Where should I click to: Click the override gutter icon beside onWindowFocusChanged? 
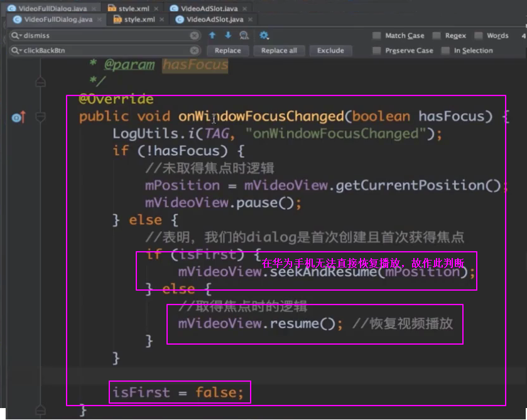[x=18, y=117]
